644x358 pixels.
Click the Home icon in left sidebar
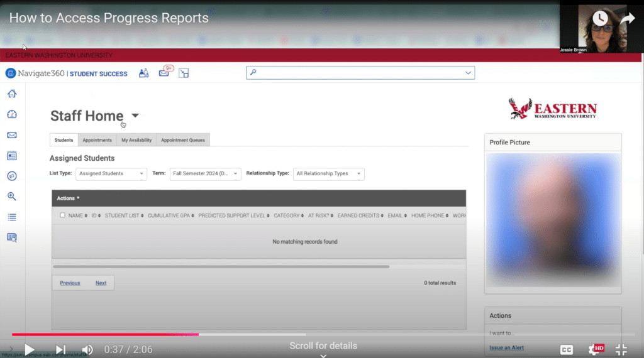pyautogui.click(x=11, y=94)
